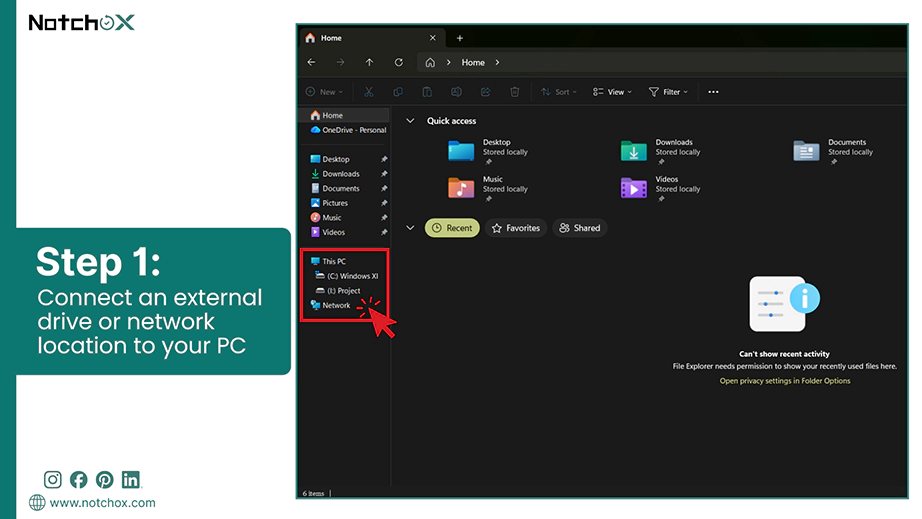922x519 pixels.
Task: Collapse the Quick access section
Action: tap(410, 121)
